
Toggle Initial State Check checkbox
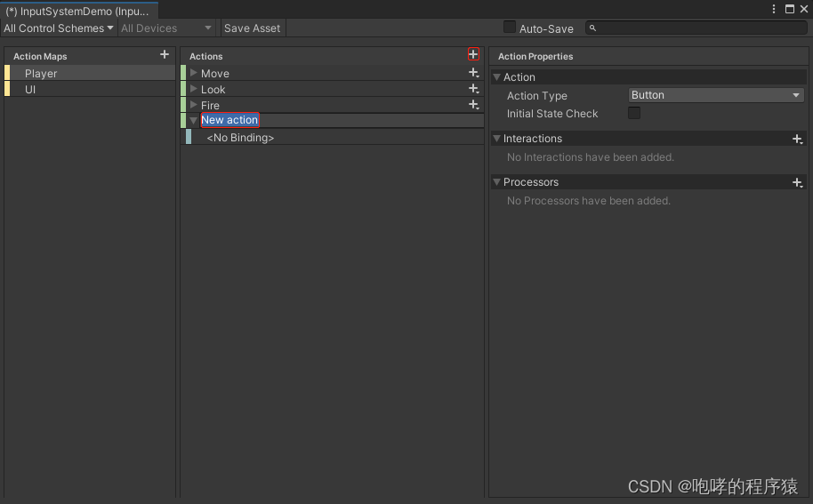click(634, 113)
